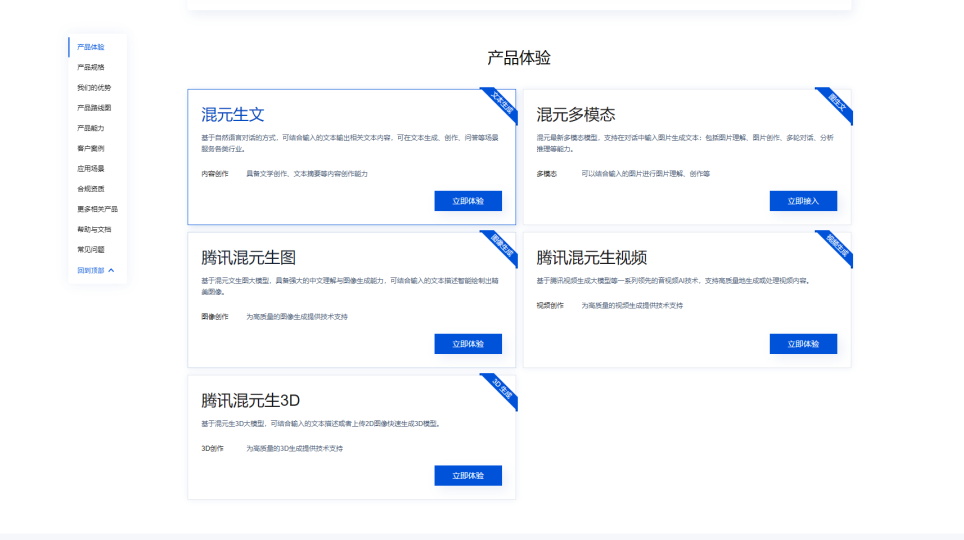The image size is (964, 540).
Task: Click 视频生成 corner ribbon on 混元生视频
Action: pyautogui.click(x=837, y=247)
